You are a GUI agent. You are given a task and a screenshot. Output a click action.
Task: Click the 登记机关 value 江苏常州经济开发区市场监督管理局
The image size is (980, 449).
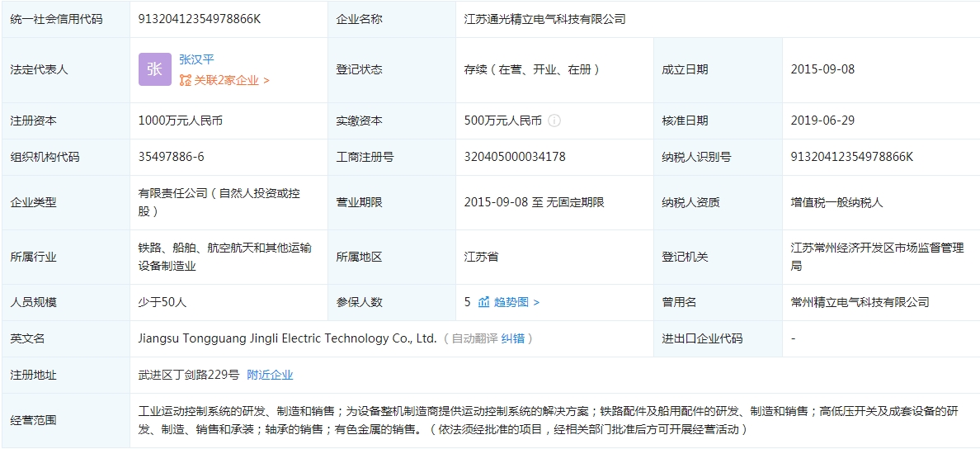(876, 257)
